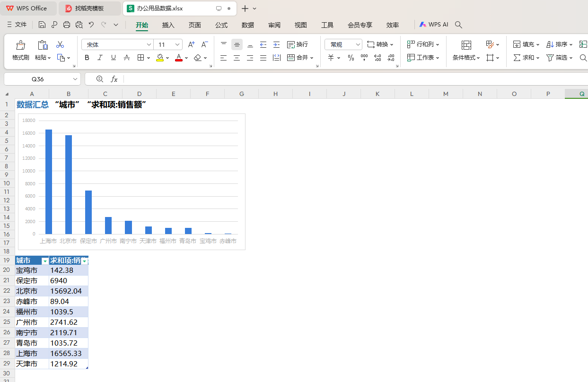The height and width of the screenshot is (382, 588).
Task: Open the 插入 ribbon tab
Action: [x=168, y=25]
